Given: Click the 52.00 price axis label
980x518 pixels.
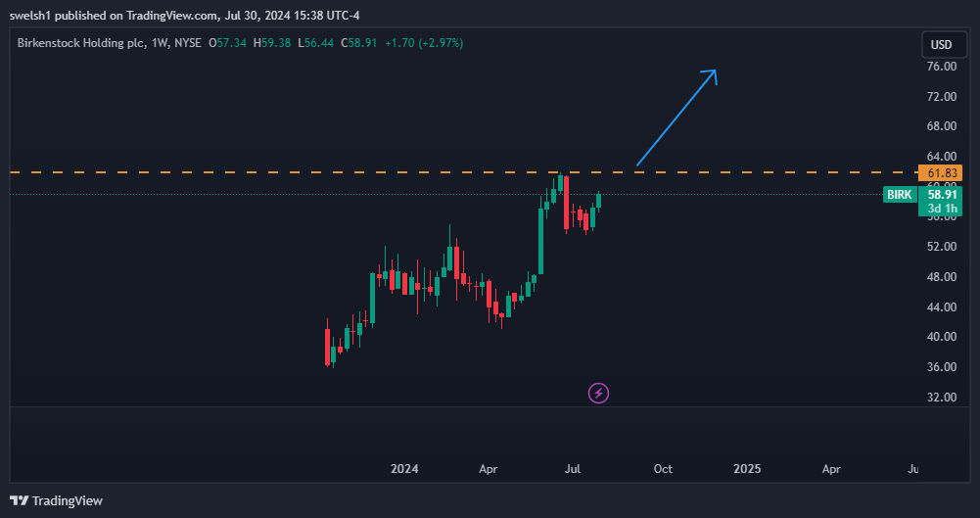Looking at the screenshot, I should point(942,247).
